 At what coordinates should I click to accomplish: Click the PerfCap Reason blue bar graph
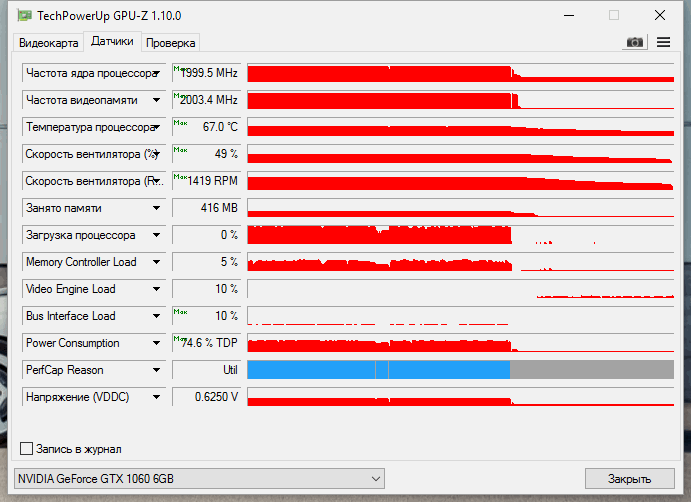tap(461, 370)
